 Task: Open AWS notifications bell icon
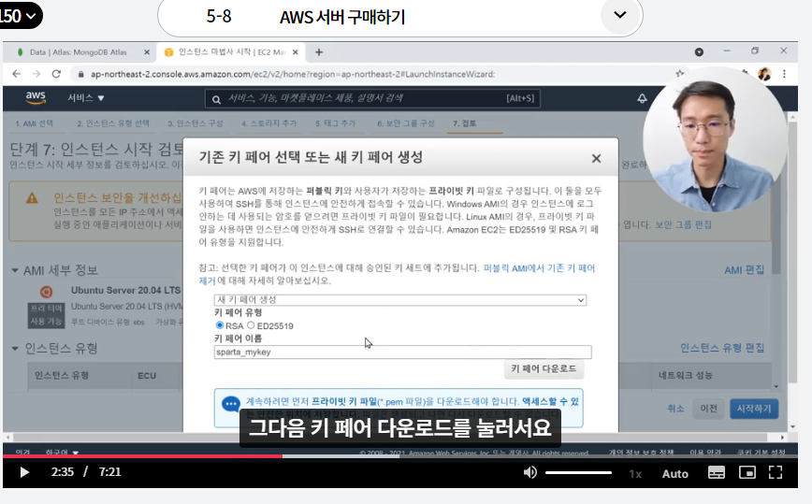pyautogui.click(x=642, y=98)
